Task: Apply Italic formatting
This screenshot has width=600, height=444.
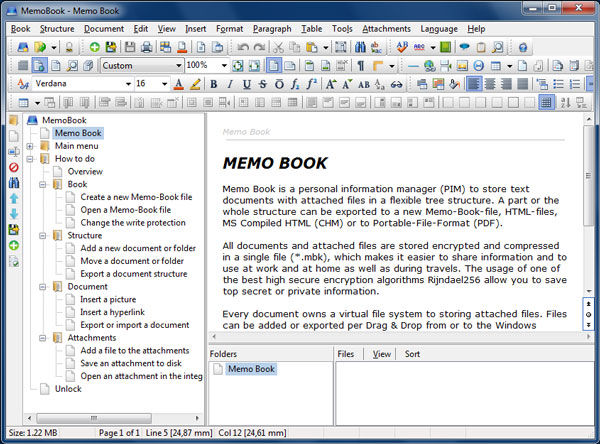Action: click(x=230, y=84)
